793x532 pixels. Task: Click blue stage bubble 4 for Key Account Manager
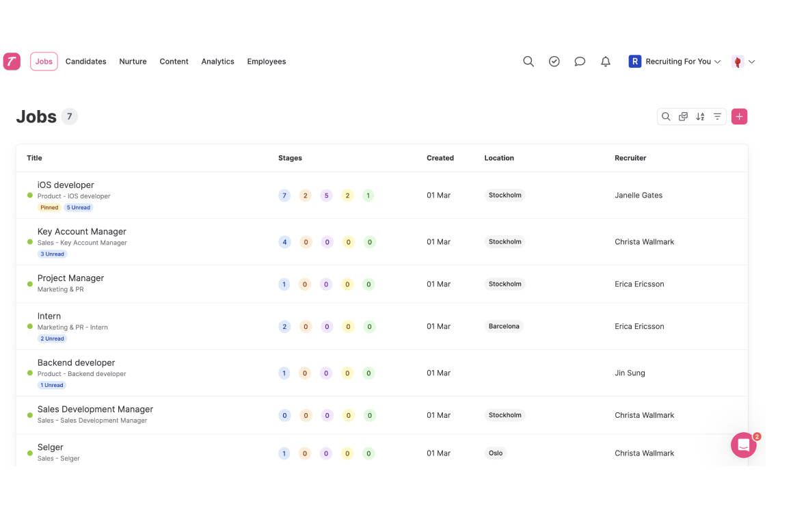coord(285,242)
